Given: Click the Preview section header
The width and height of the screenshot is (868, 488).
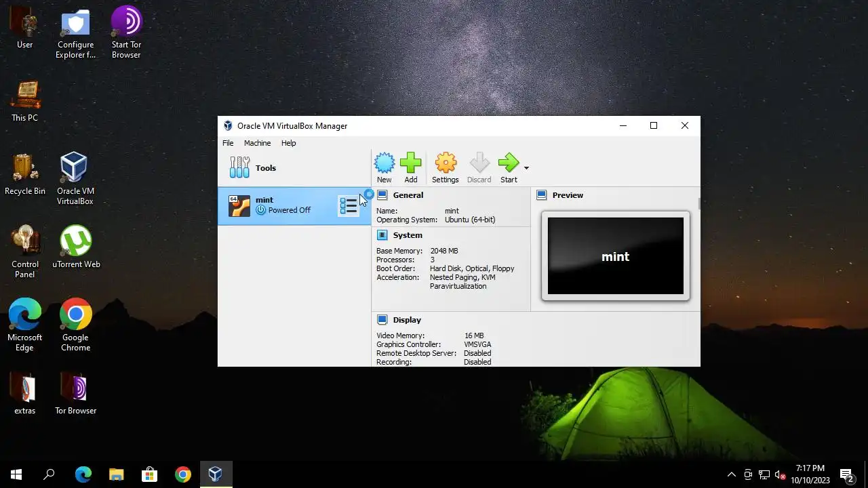Looking at the screenshot, I should tap(568, 195).
